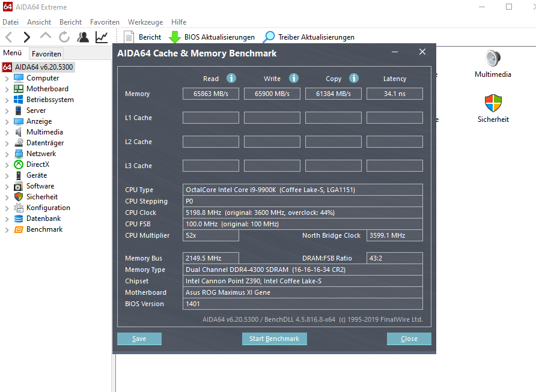
Task: Open the user profile toolbar icon
Action: click(83, 37)
